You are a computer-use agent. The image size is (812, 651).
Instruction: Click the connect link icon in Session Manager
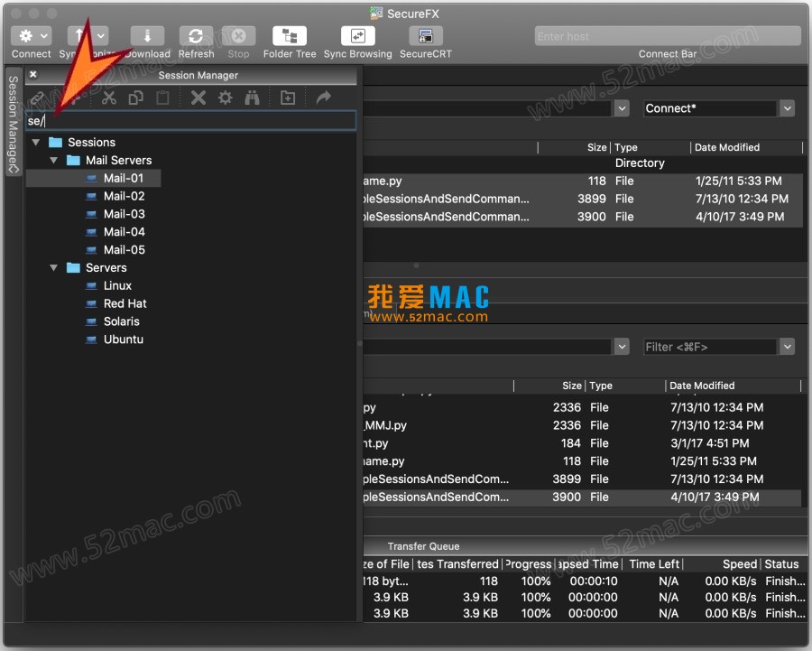tap(37, 98)
